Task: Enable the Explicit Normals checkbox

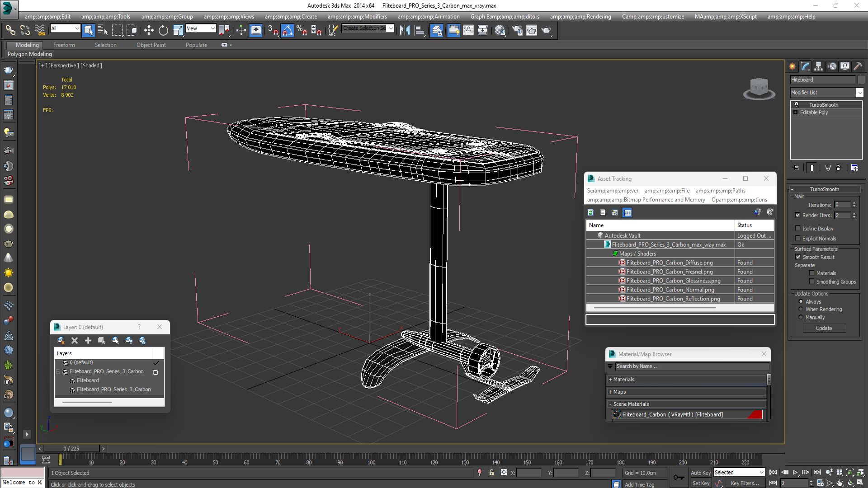Action: tap(797, 238)
